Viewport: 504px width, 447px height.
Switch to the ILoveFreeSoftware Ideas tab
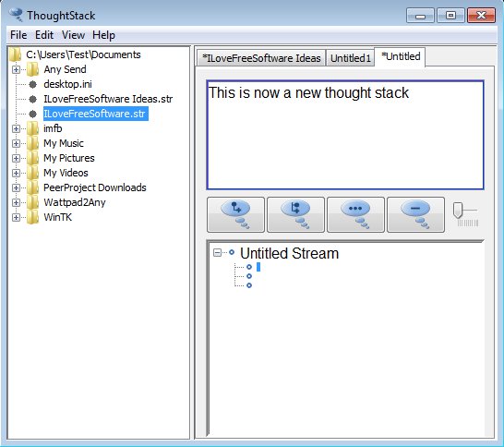pyautogui.click(x=261, y=58)
